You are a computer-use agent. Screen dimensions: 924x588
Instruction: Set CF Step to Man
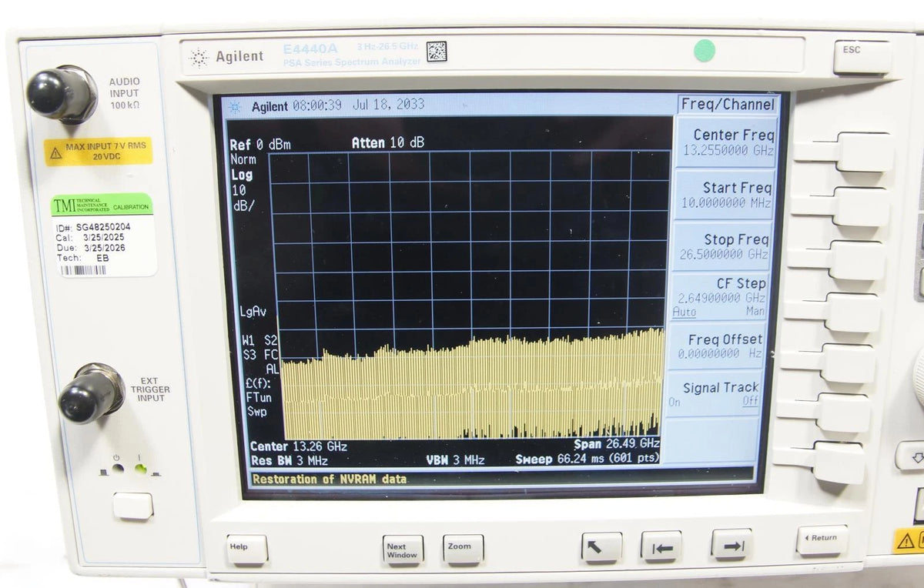[x=755, y=311]
